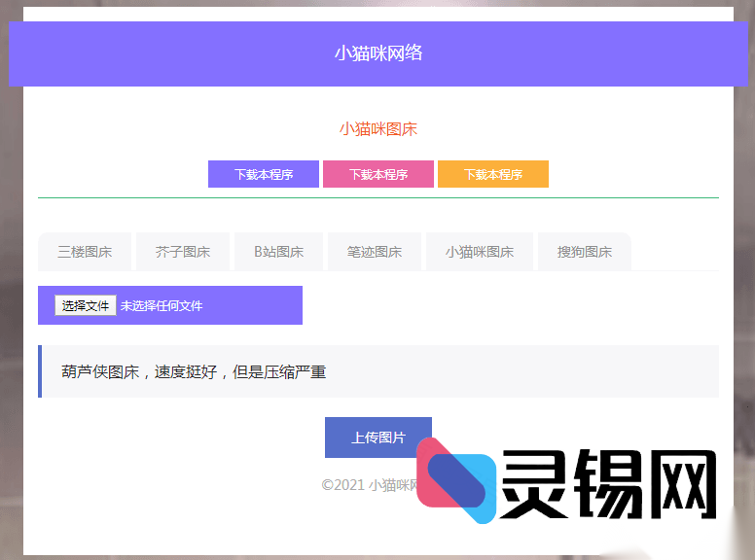Switch to the 搜狗图床 tab
The height and width of the screenshot is (560, 755).
(x=585, y=252)
